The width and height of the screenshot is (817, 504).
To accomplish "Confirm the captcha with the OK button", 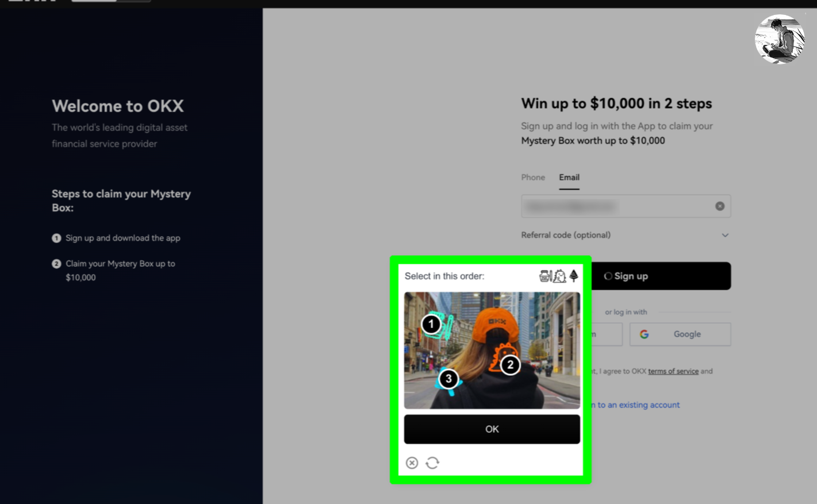I will point(492,429).
